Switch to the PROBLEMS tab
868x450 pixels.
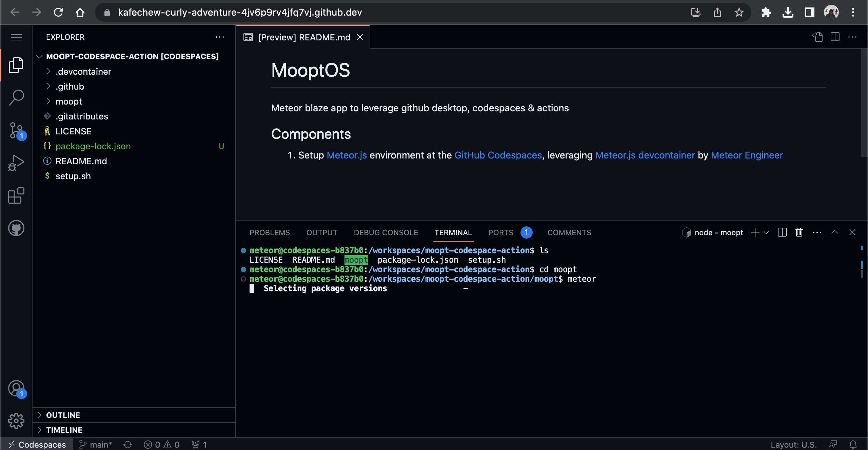[270, 232]
